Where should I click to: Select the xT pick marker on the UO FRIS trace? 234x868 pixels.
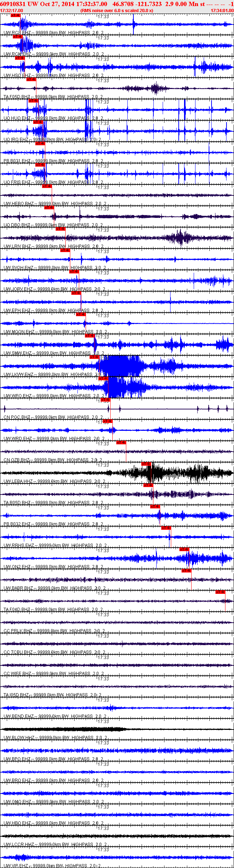click(x=40, y=165)
